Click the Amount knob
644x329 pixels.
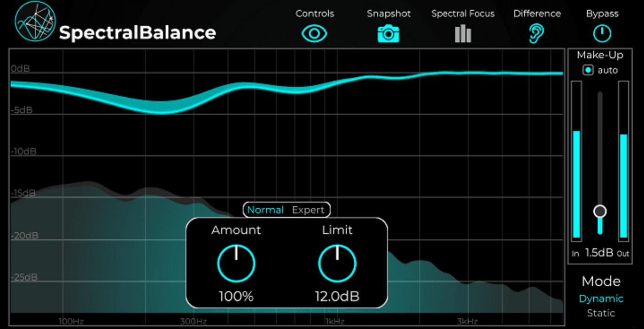236,264
